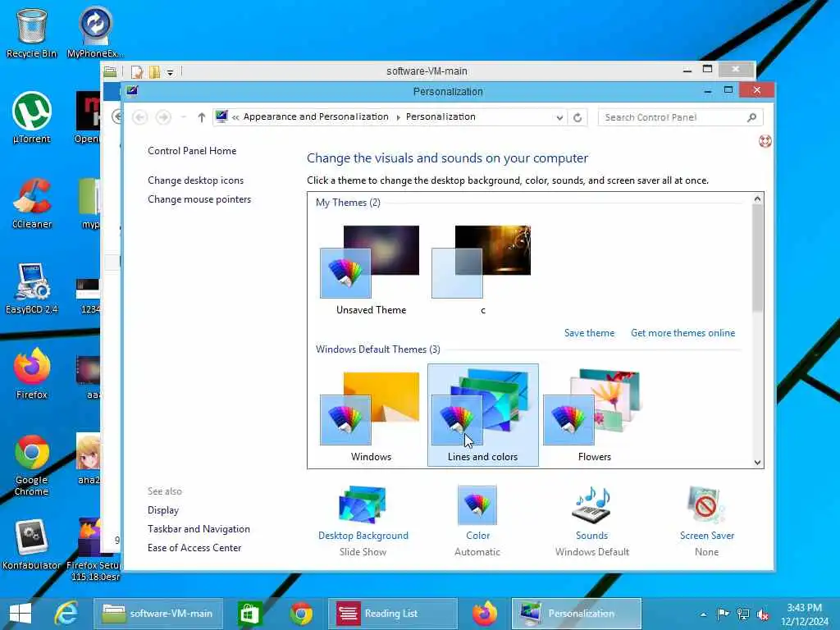Screen dimensions: 840x630
Task: Show hidden tray icons arrow
Action: pyautogui.click(x=703, y=614)
